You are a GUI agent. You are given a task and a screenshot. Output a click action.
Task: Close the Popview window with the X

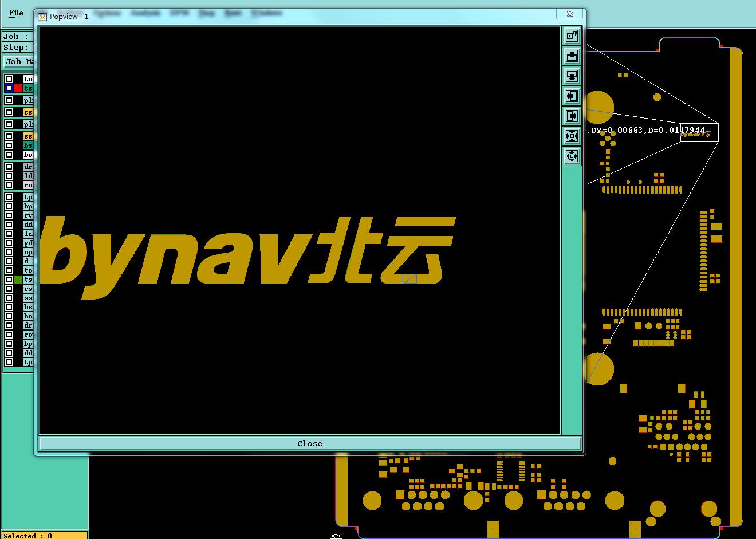coord(570,14)
